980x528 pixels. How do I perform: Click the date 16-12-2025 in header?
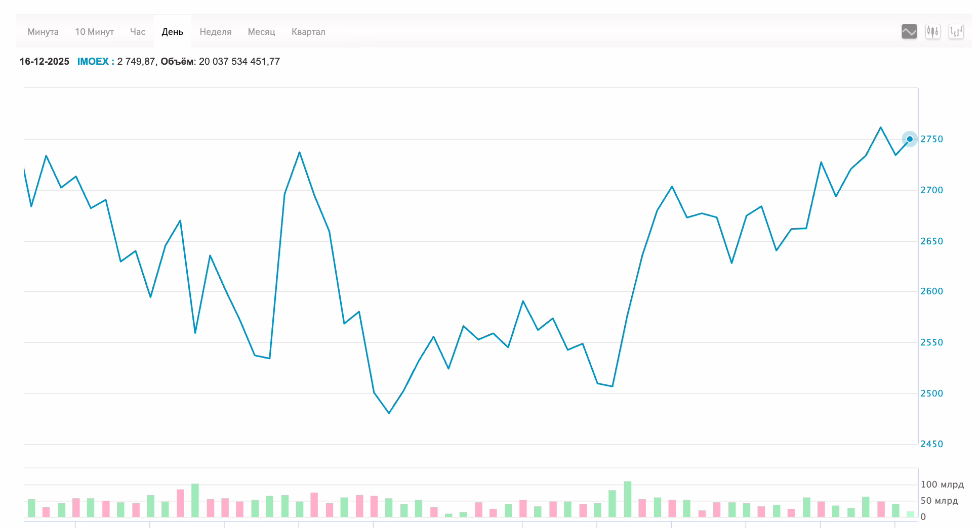click(45, 62)
